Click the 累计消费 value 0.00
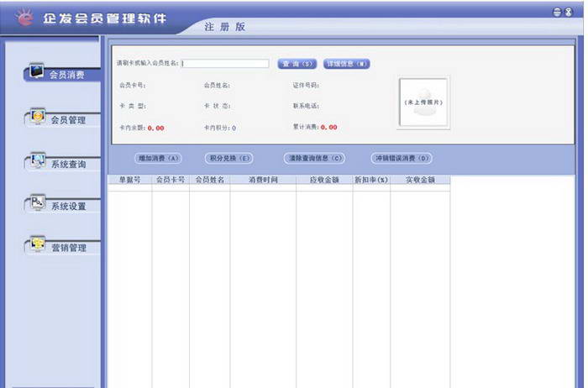 point(329,128)
